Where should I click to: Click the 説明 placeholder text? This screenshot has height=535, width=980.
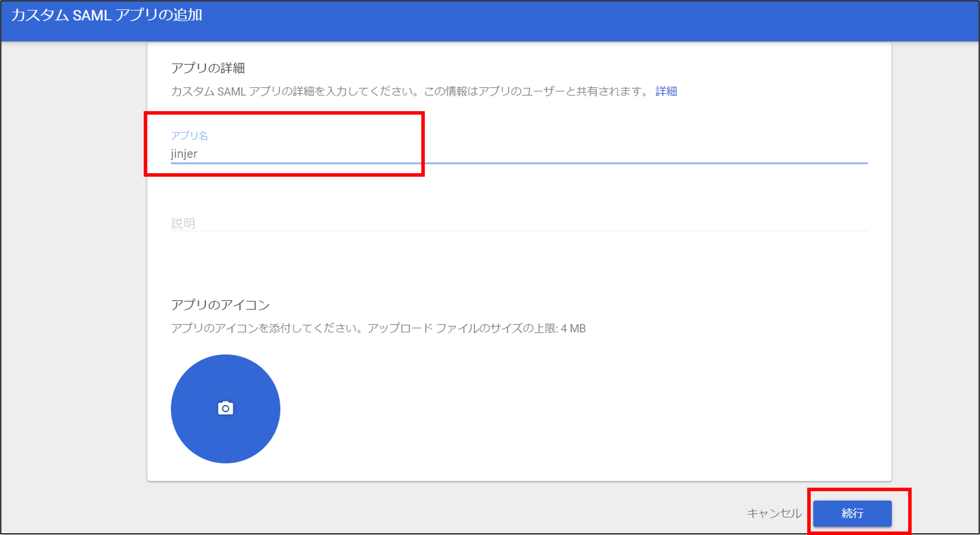point(183,223)
